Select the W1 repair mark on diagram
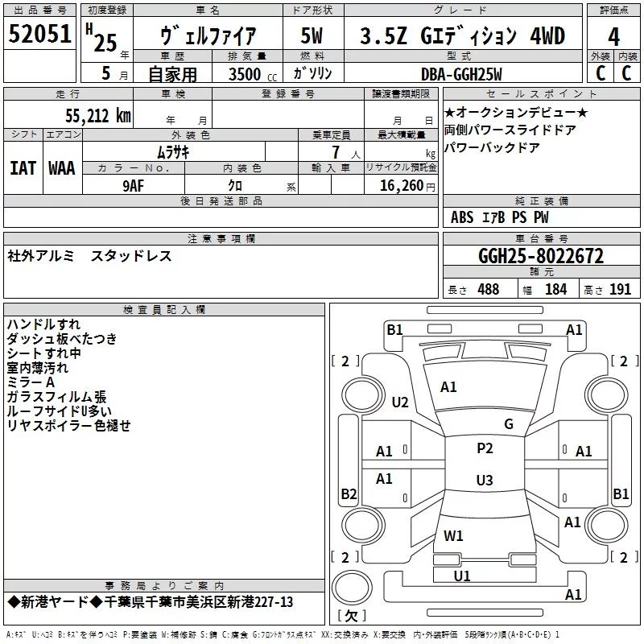This screenshot has width=644, height=644. tap(453, 535)
